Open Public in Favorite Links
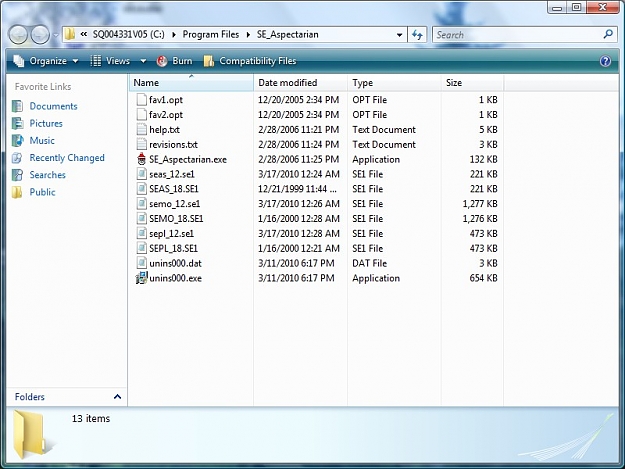Image resolution: width=625 pixels, height=469 pixels. tap(42, 192)
